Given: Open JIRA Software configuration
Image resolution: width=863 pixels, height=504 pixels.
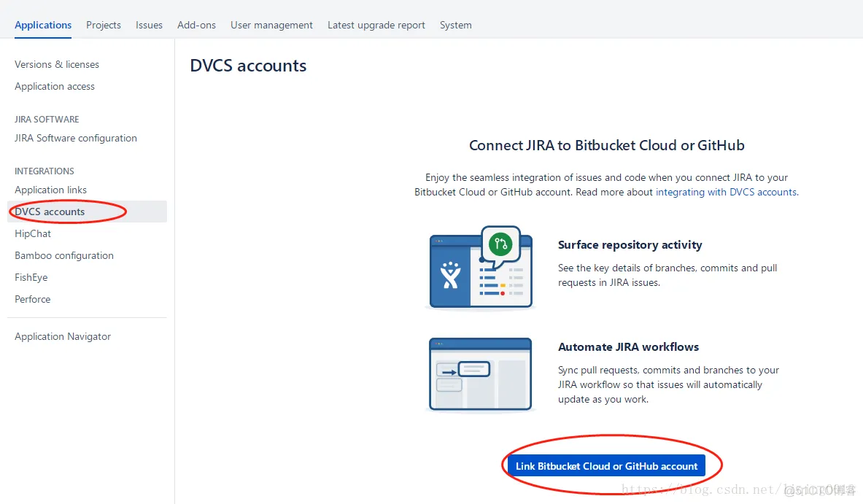Looking at the screenshot, I should coord(75,138).
